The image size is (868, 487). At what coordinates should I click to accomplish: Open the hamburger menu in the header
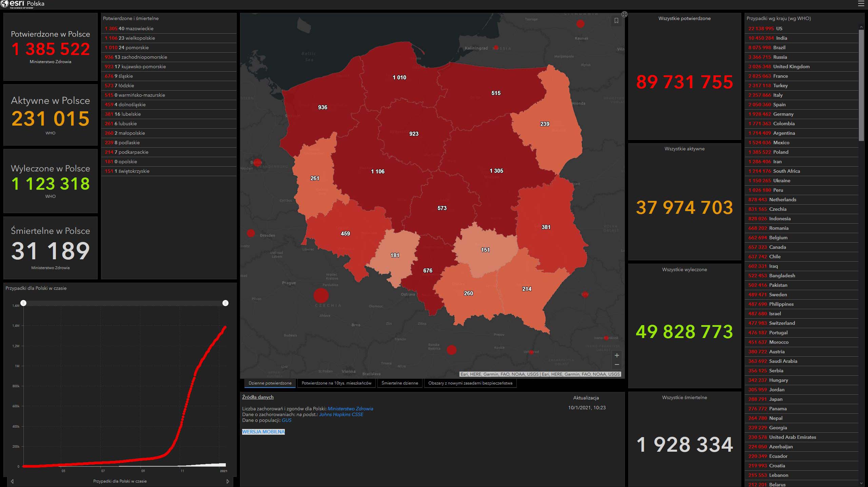[x=861, y=4]
